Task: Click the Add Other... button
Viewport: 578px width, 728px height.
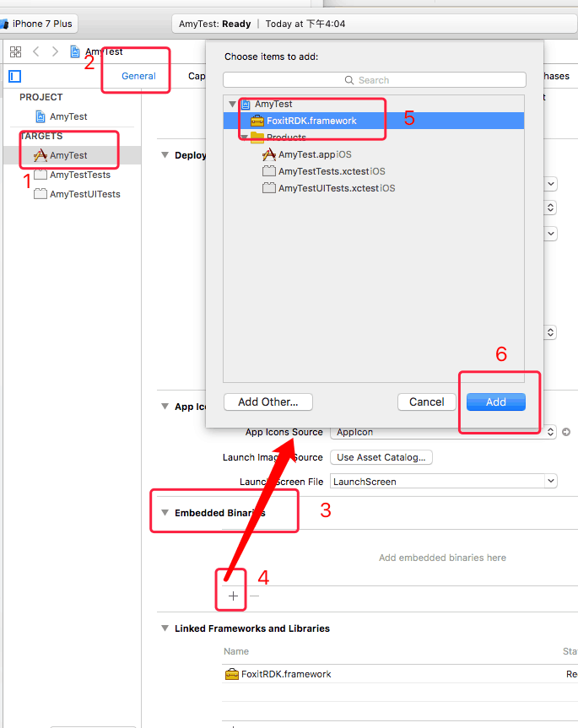Action: [x=267, y=402]
